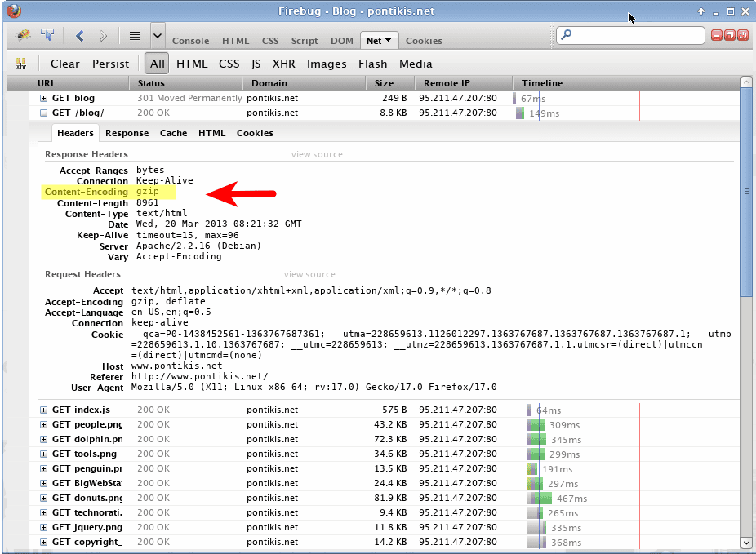Open the Net panel dropdown arrow

click(388, 41)
